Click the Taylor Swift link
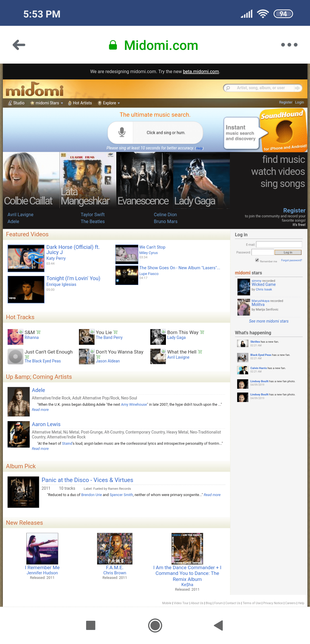310x644 pixels. [x=92, y=214]
